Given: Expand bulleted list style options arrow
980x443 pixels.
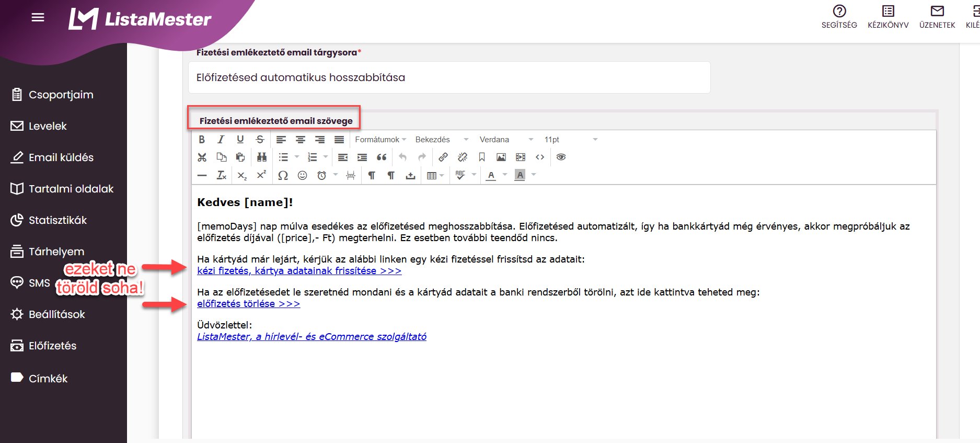Looking at the screenshot, I should tap(297, 157).
